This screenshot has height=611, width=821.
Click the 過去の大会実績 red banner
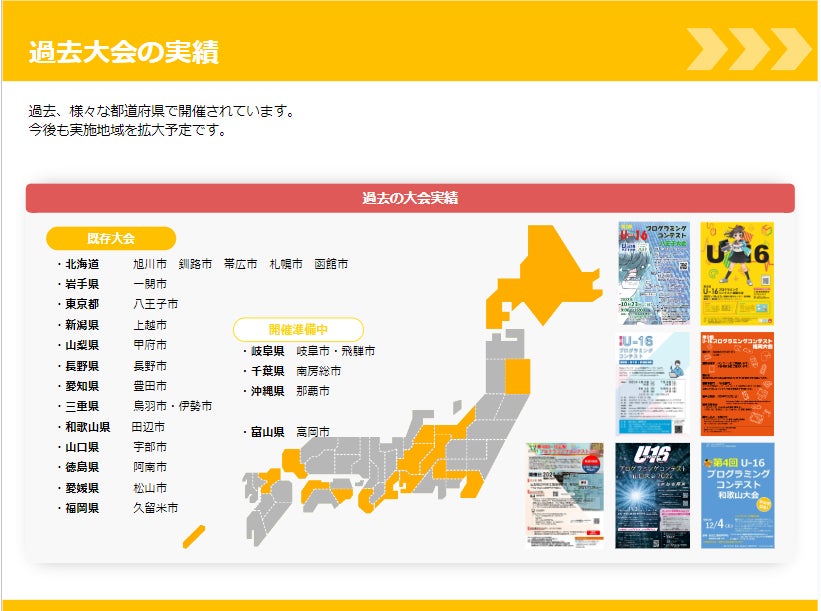410,198
